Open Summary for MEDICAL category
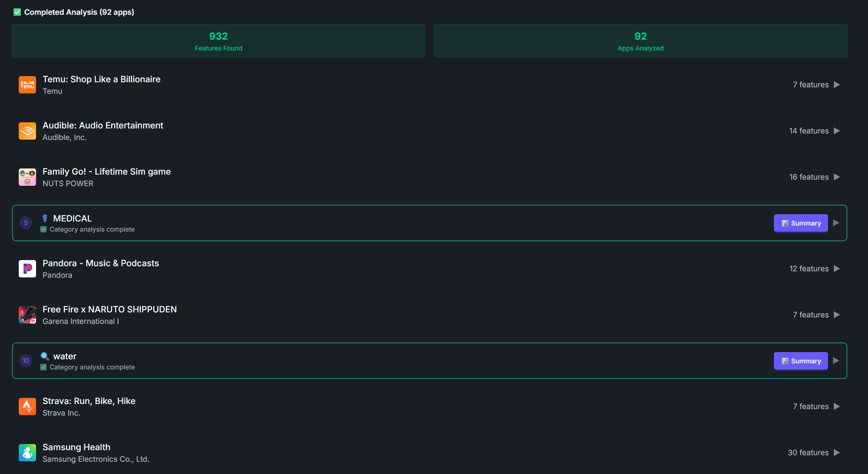 [x=801, y=223]
